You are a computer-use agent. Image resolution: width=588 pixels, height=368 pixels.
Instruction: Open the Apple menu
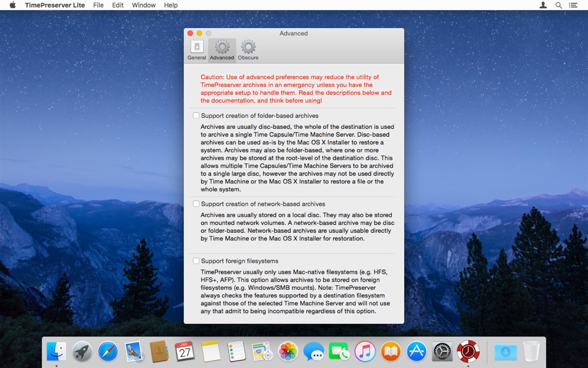pos(12,5)
